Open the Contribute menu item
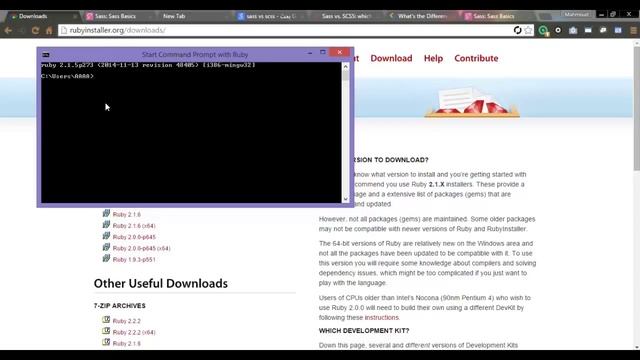The width and height of the screenshot is (640, 360). (x=476, y=58)
